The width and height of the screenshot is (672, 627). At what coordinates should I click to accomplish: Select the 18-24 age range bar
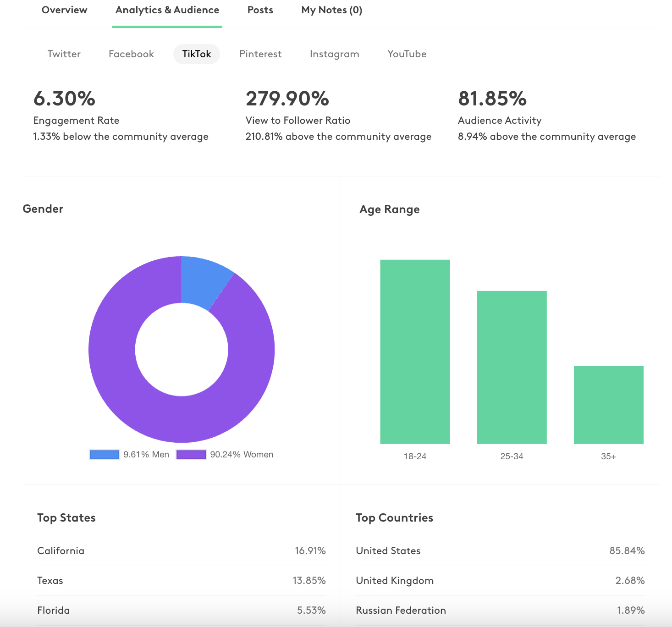pos(415,352)
